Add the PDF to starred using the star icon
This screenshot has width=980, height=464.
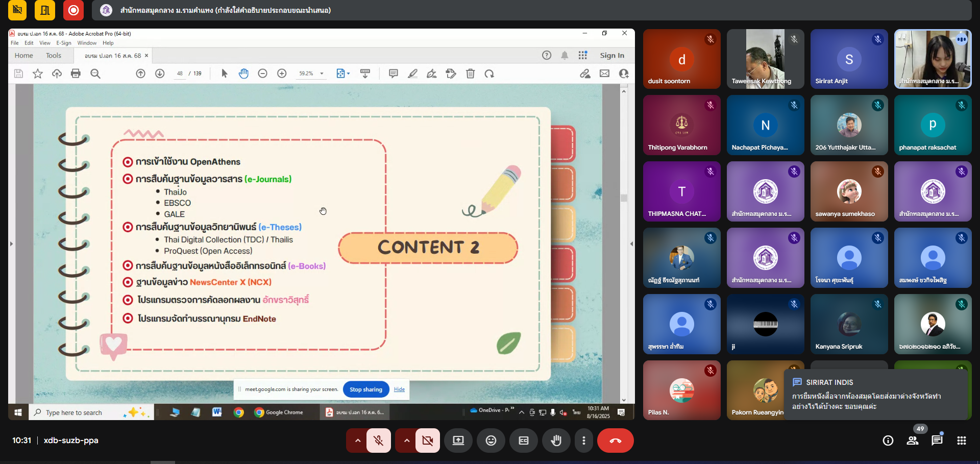(x=38, y=74)
